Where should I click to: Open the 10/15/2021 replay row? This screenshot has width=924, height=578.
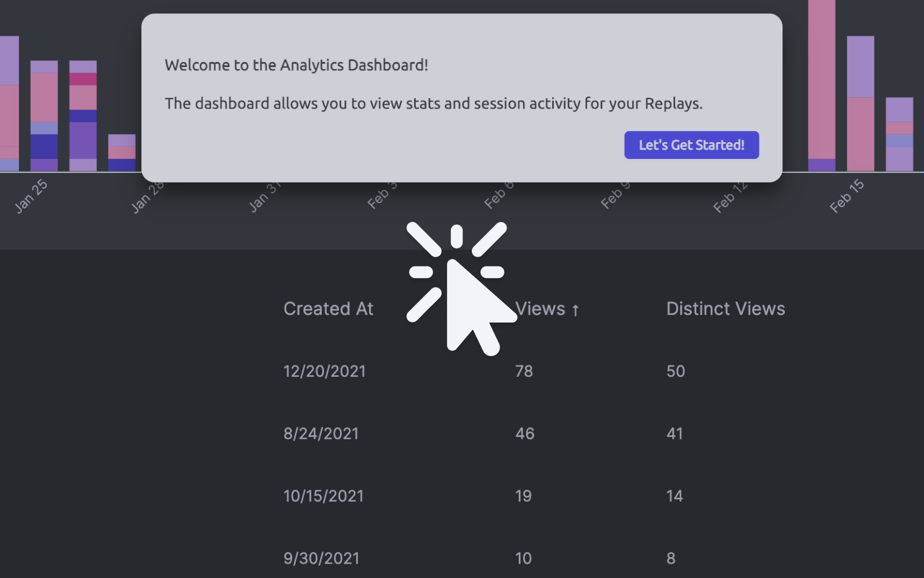[323, 496]
